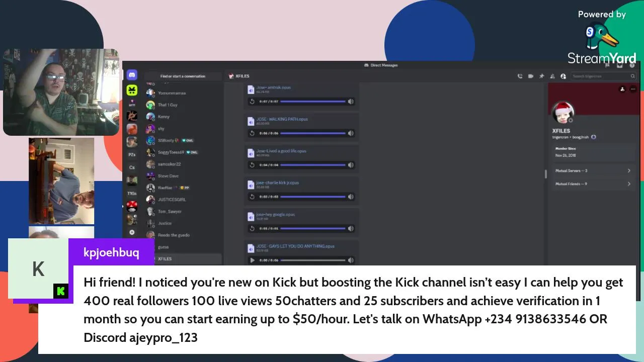
Task: Click Add a Server plus icon
Action: [x=132, y=232]
